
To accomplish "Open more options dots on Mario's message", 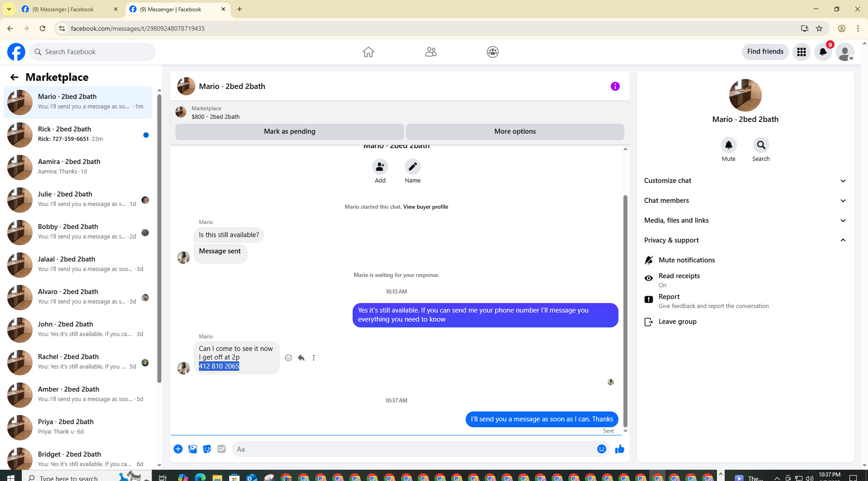I will click(314, 358).
